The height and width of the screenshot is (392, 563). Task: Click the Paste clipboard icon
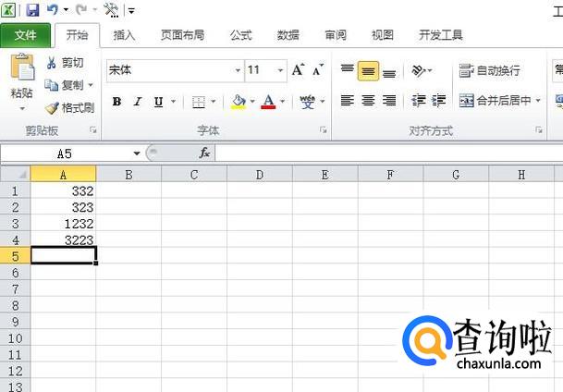pyautogui.click(x=22, y=67)
